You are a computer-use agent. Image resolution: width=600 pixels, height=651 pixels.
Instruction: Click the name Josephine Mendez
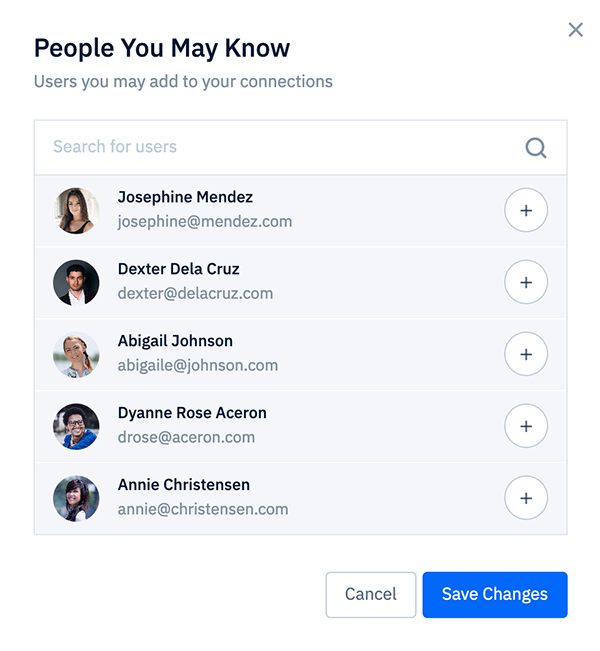click(x=185, y=197)
